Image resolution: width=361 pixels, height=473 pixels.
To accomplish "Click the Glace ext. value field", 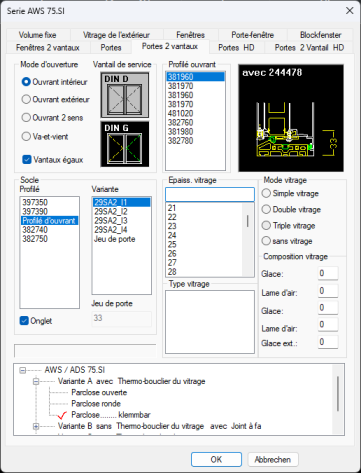I will click(x=328, y=342).
